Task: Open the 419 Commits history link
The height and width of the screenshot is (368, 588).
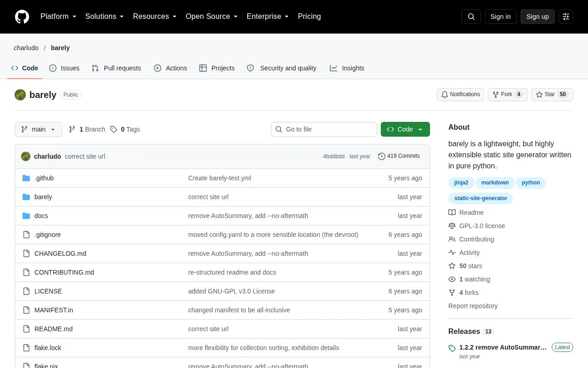Action: point(399,156)
